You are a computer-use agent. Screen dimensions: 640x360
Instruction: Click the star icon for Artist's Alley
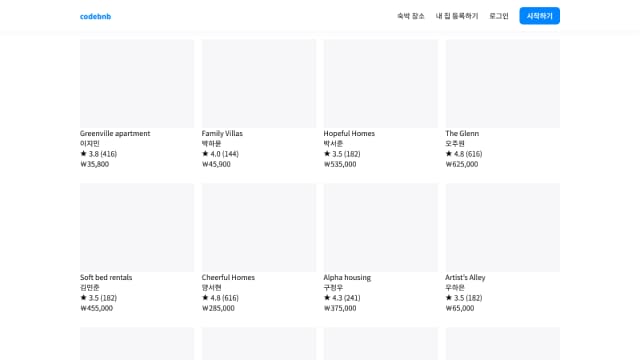point(449,298)
